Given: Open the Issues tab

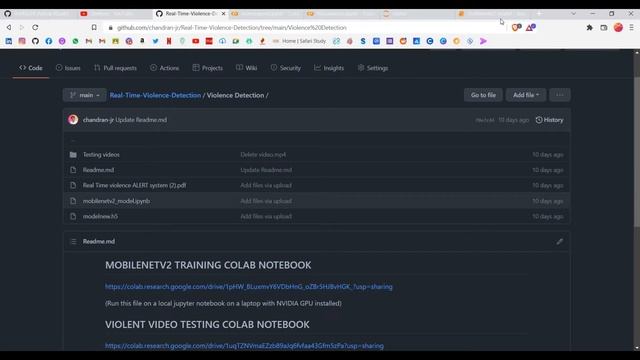Looking at the screenshot, I should pyautogui.click(x=68, y=68).
